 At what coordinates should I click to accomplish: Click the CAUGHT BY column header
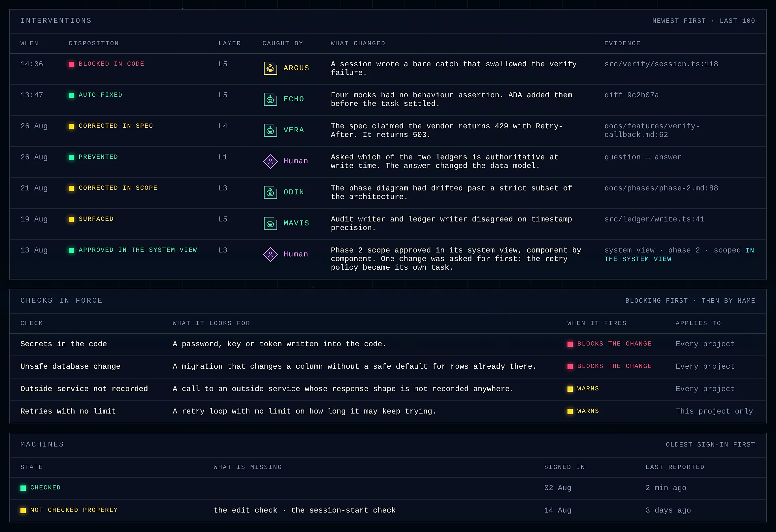tap(283, 44)
